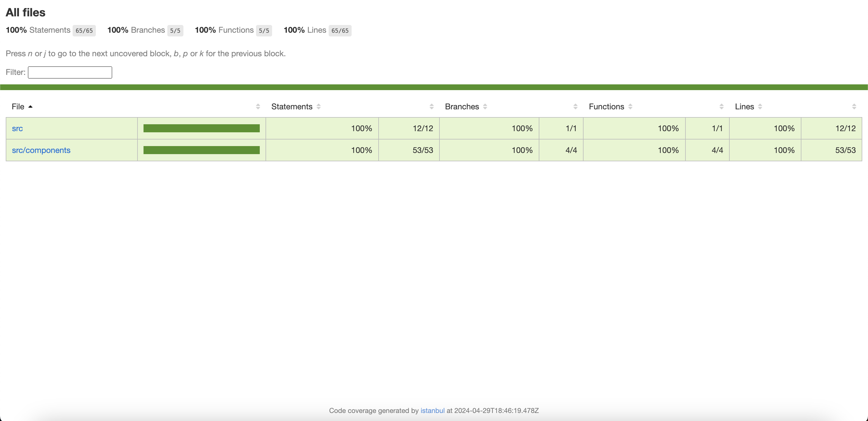Sort by lines count column arrows

click(854, 106)
